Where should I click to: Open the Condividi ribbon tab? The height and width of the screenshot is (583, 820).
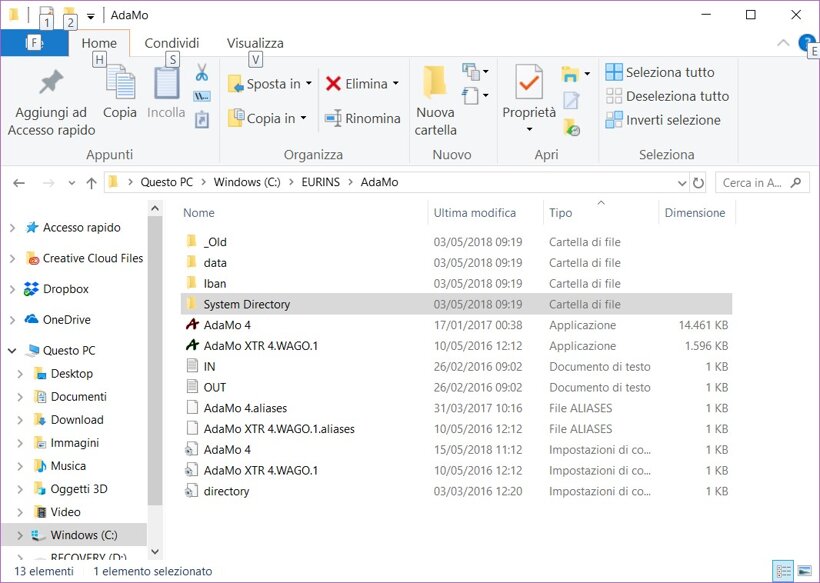[x=172, y=43]
